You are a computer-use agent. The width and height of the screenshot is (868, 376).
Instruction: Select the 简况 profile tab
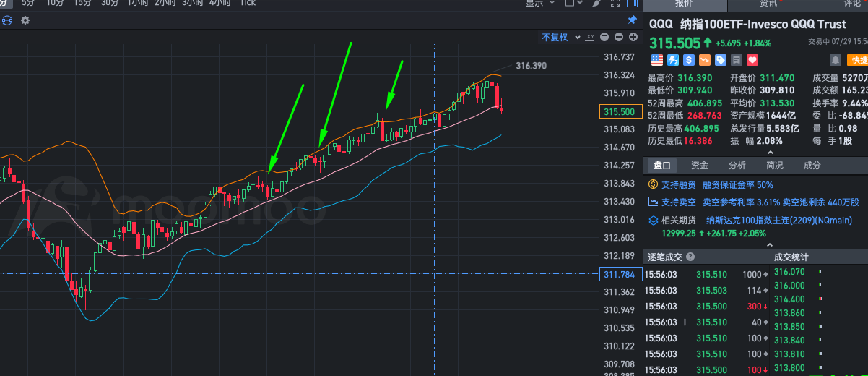pos(775,166)
